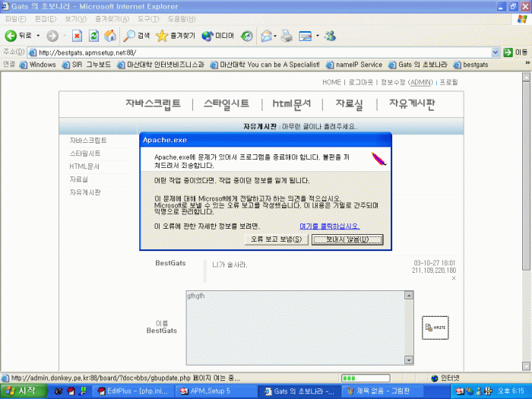The image size is (532, 399).
Task: Expand the address bar URL dropdown
Action: click(x=496, y=52)
